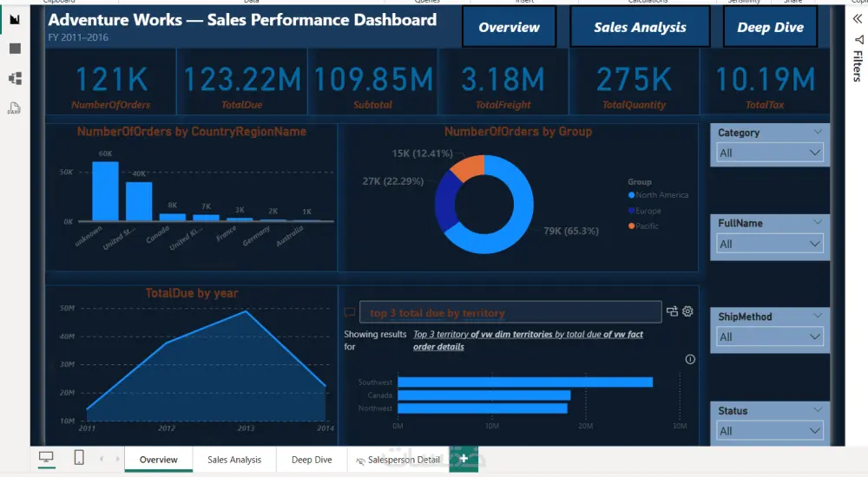Click dark blue Europe donut segment
This screenshot has height=477, width=868.
[x=446, y=202]
